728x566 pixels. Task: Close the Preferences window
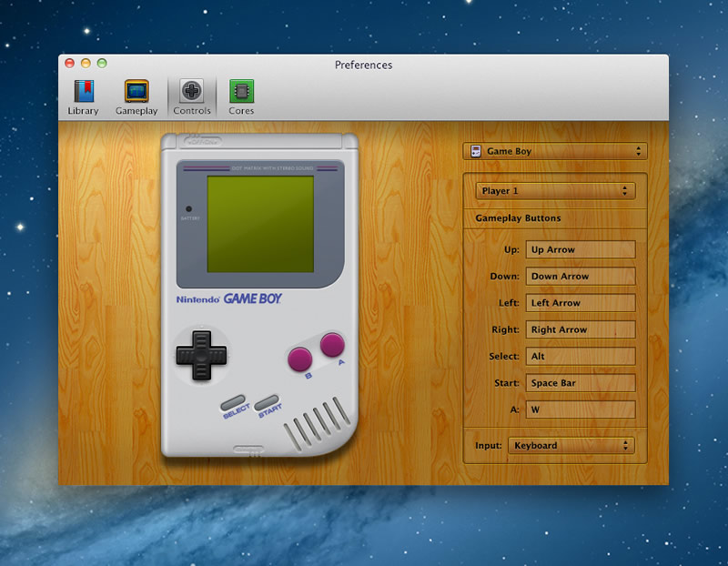70,63
